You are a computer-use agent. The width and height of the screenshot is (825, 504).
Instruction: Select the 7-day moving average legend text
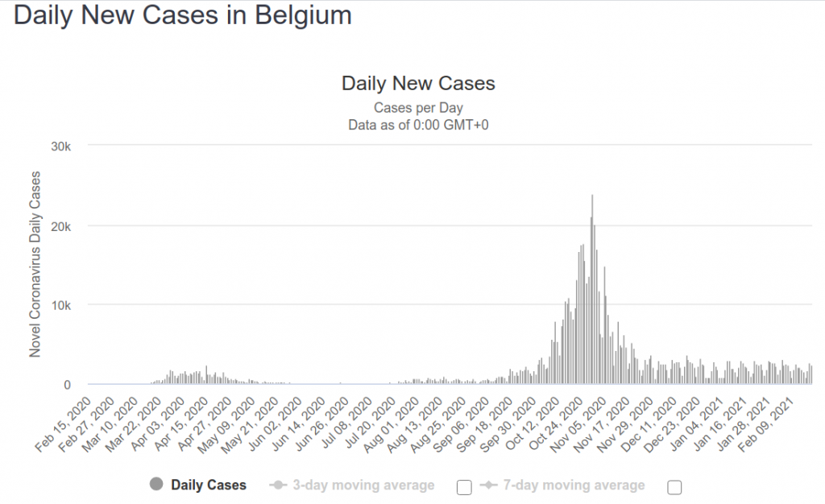pyautogui.click(x=574, y=485)
